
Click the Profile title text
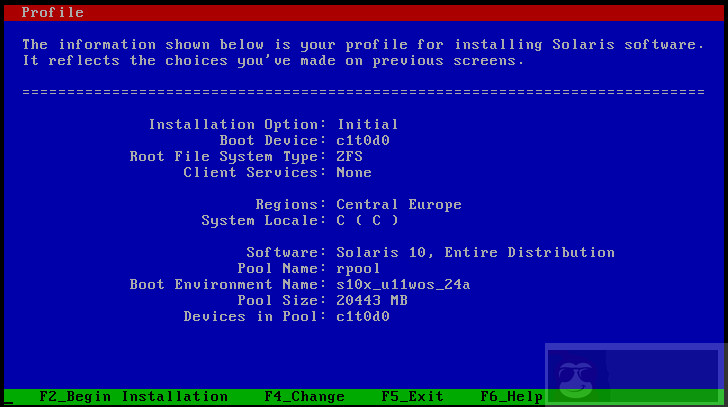pos(52,13)
